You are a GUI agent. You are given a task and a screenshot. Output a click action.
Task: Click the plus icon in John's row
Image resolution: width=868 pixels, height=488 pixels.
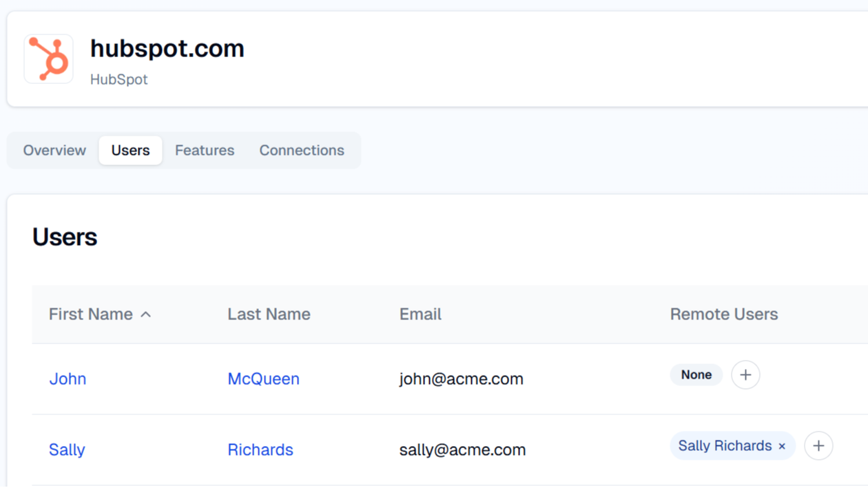(x=745, y=375)
